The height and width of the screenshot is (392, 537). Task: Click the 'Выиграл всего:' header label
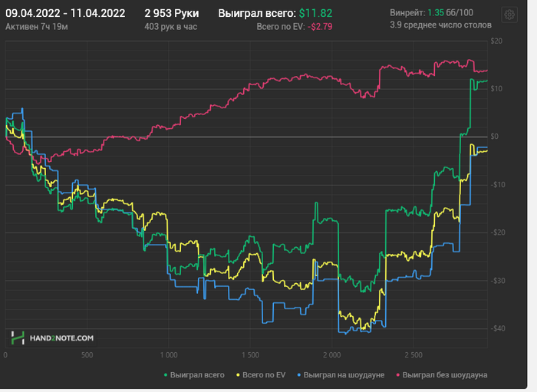click(x=257, y=13)
